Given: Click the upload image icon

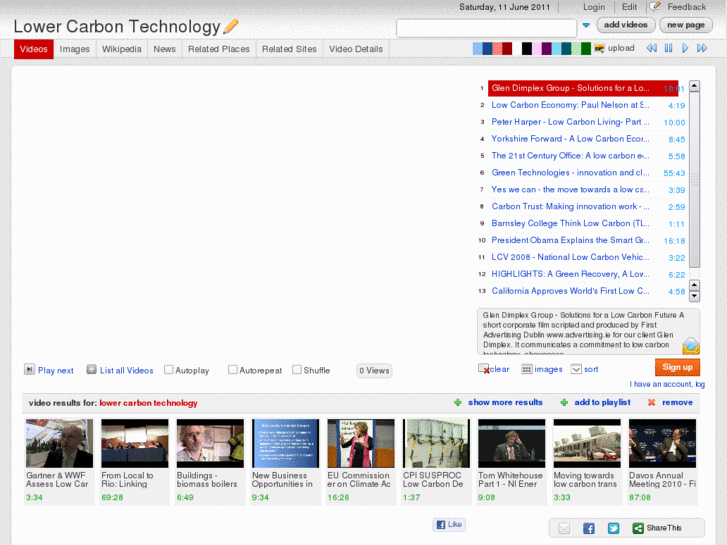Looking at the screenshot, I should (x=599, y=48).
